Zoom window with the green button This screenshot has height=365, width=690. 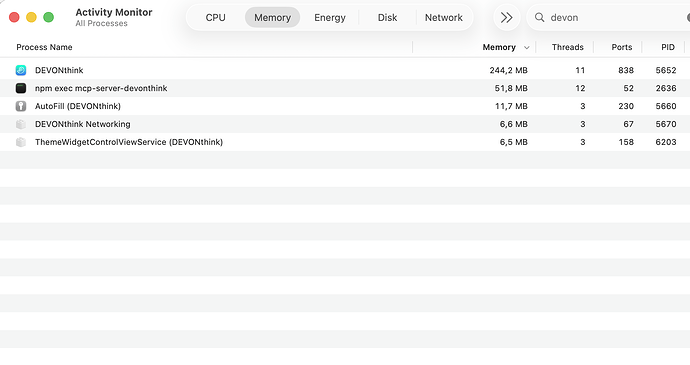pos(48,17)
